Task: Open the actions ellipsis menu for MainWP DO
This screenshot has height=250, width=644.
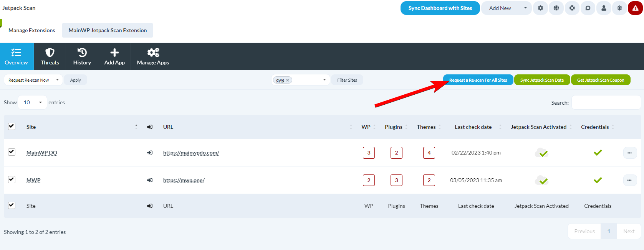Action: (x=630, y=153)
